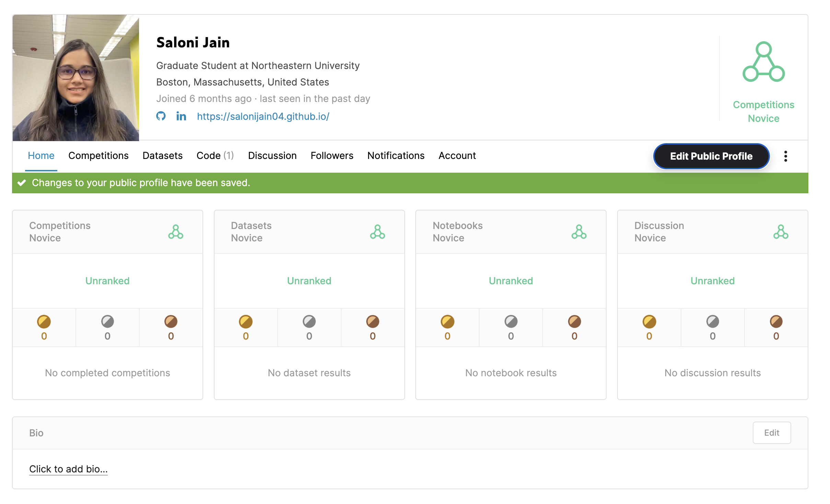Click the bronze medal in Discussion card
The image size is (830, 504).
[x=776, y=322]
